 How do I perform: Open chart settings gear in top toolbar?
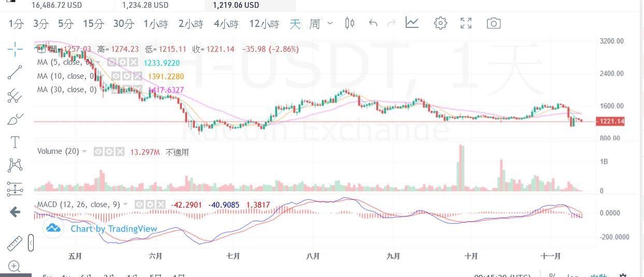tap(440, 23)
